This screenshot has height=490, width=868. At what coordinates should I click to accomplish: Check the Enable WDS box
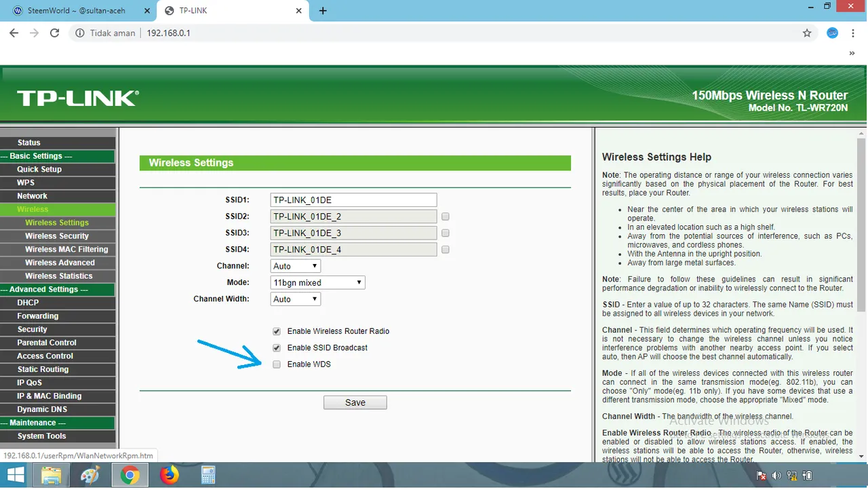click(x=277, y=364)
